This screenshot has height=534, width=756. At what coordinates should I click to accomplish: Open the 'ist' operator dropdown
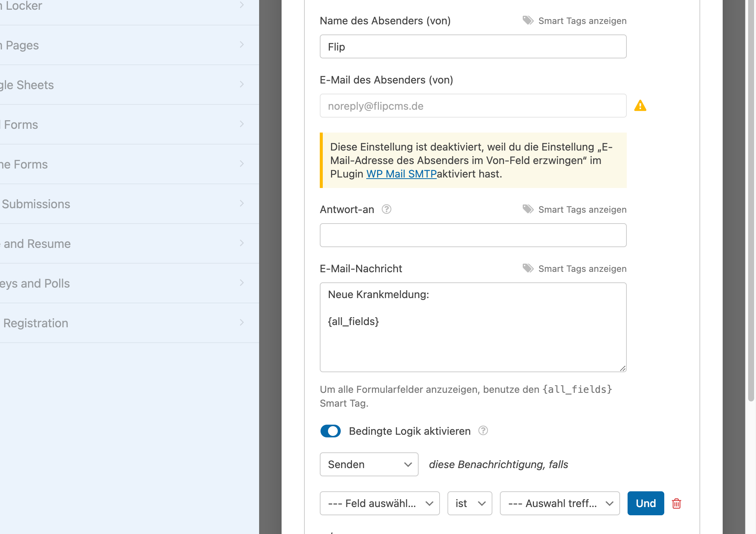coord(470,503)
